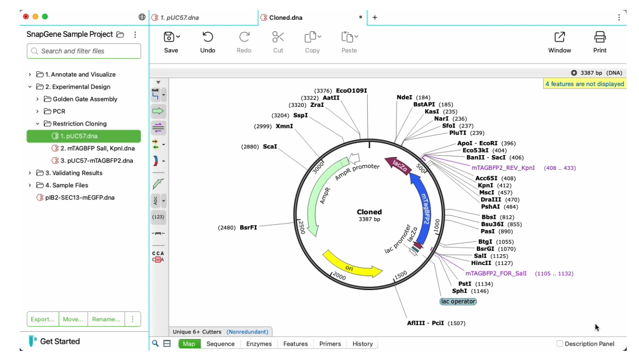Click the Export... button
This screenshot has height=364, width=639.
click(x=42, y=319)
